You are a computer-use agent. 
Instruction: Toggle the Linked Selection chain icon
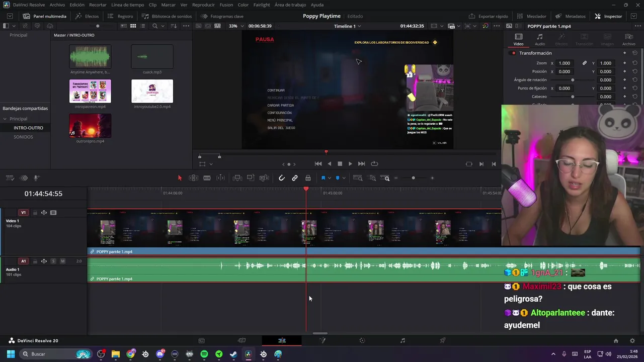click(295, 178)
